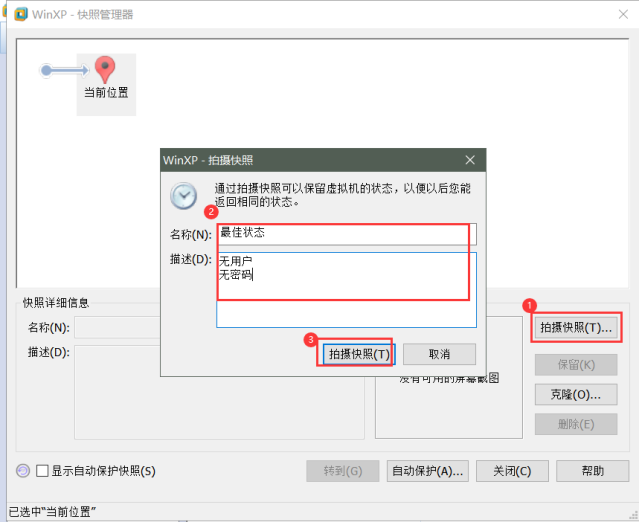
Task: Click 取消 to cancel the snapshot
Action: pos(439,354)
